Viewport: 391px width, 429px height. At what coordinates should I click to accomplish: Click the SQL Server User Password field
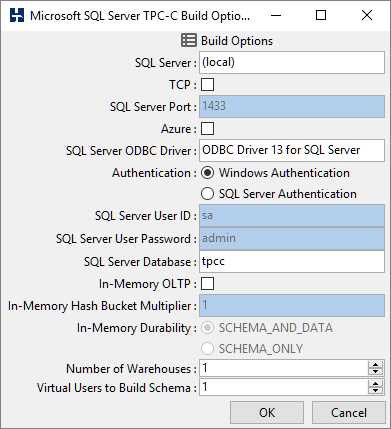tap(292, 239)
